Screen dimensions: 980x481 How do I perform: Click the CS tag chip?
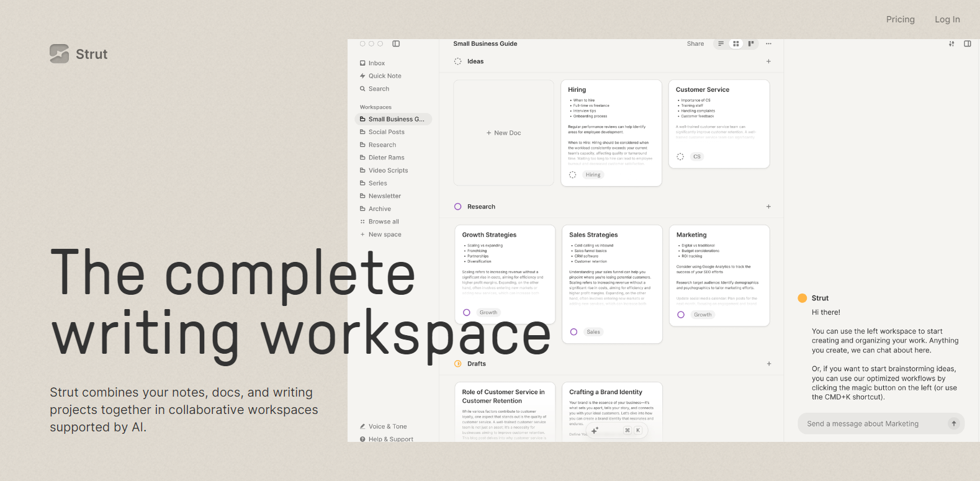(x=697, y=156)
